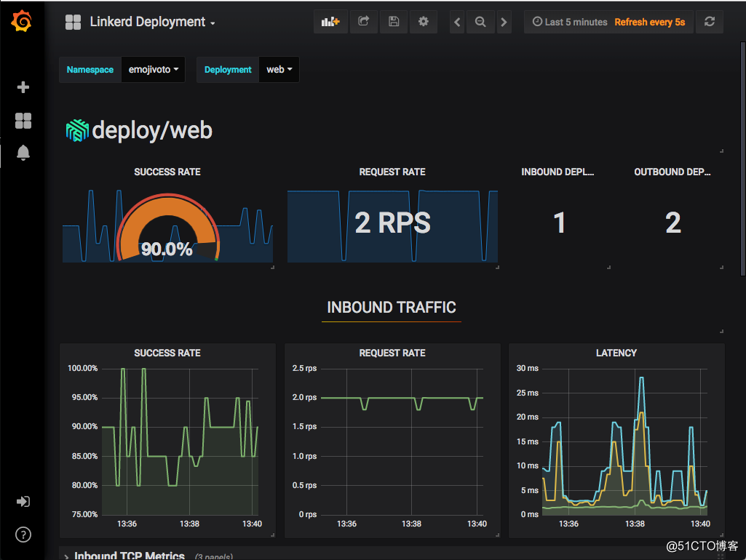Click the LATENCY graph panel title
Image resolution: width=746 pixels, height=560 pixels.
click(616, 353)
